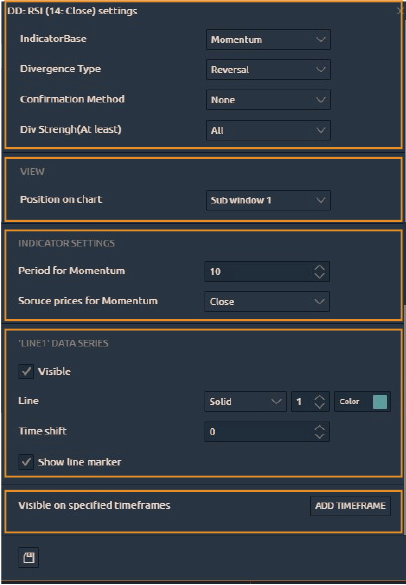Uncheck the Show line marker checkbox
406x585 pixels.
click(26, 462)
